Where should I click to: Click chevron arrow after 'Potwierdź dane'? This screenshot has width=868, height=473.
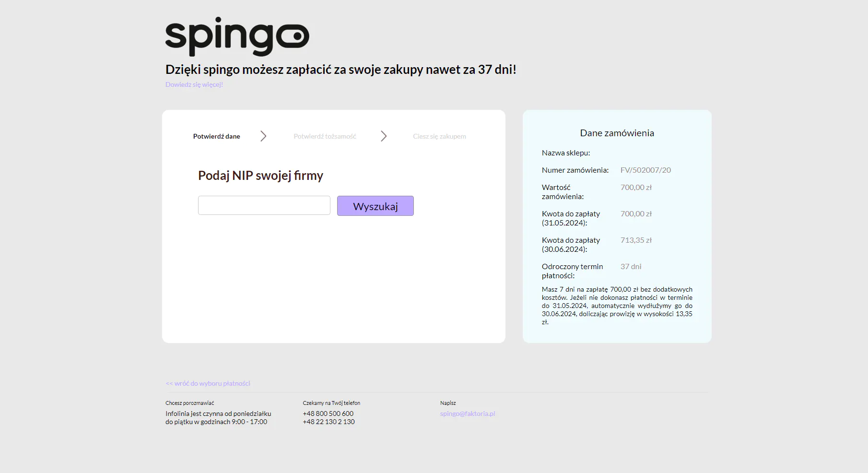tap(263, 136)
